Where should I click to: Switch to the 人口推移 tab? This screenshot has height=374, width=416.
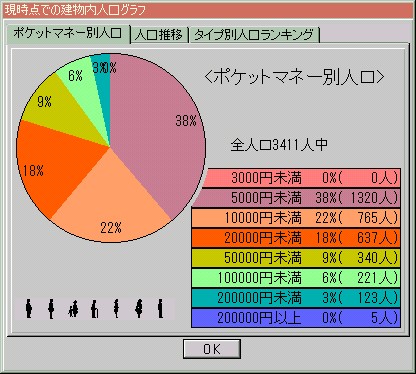point(159,35)
